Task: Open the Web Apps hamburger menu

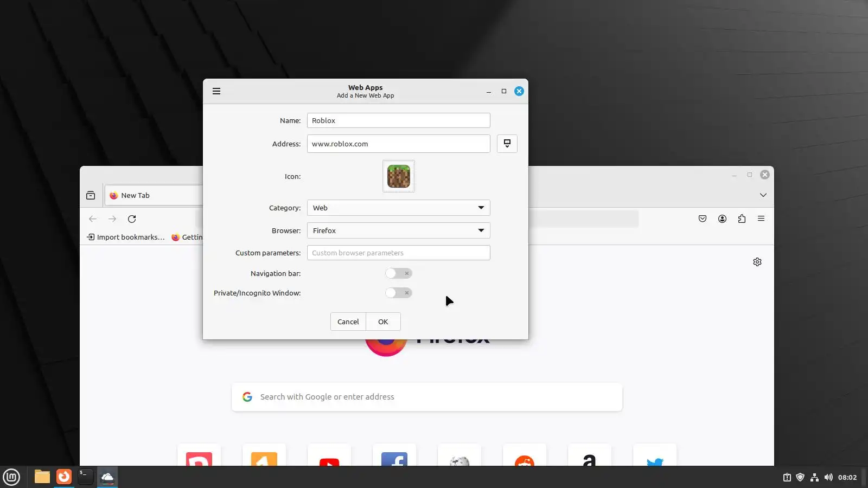Action: (216, 91)
